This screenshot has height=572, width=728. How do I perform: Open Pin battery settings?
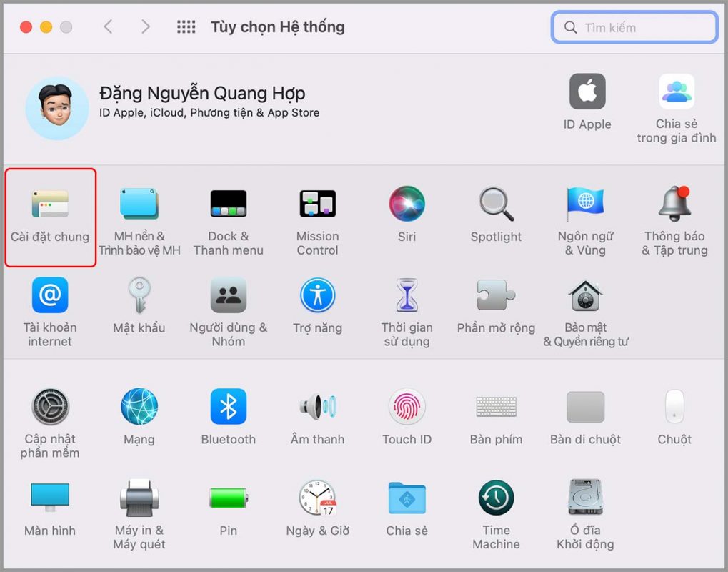(x=228, y=498)
